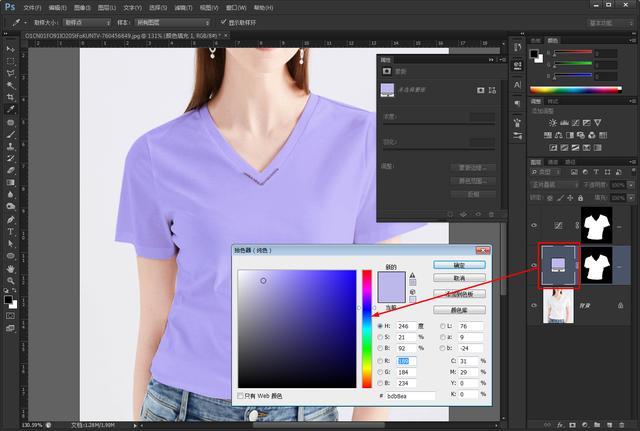Select the Lasso tool
This screenshot has width=640, height=431.
tap(11, 73)
